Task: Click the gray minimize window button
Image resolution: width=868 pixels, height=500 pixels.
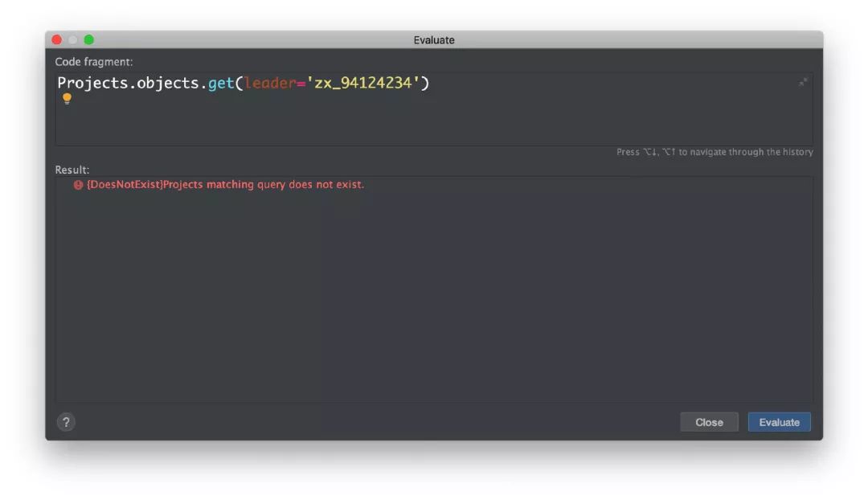Action: coord(72,39)
